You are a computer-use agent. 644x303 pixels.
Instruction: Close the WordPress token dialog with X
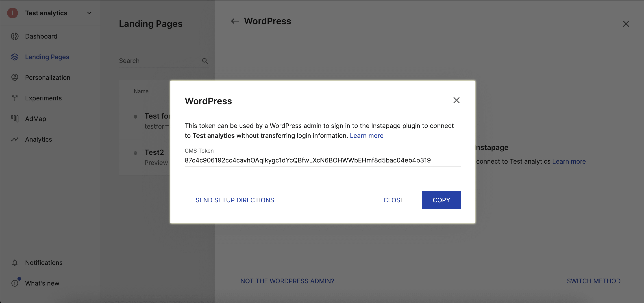[457, 100]
